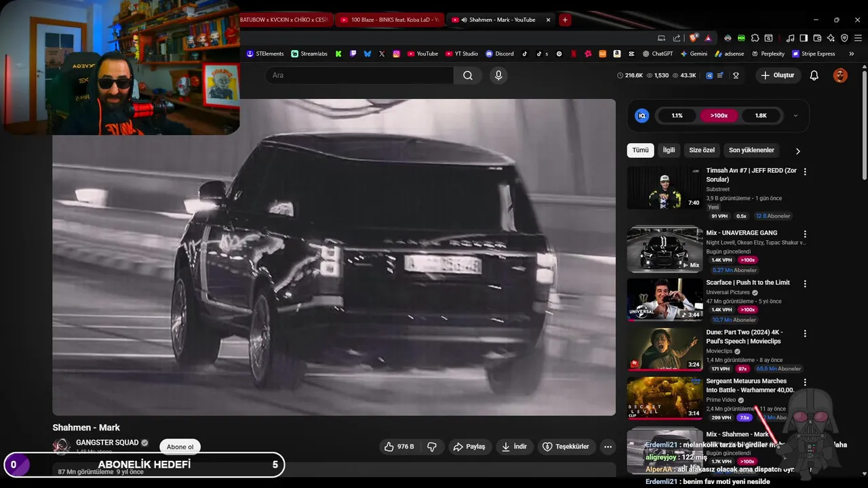
Task: Open the GANGSTER SQUAD channel link
Action: pos(107,443)
